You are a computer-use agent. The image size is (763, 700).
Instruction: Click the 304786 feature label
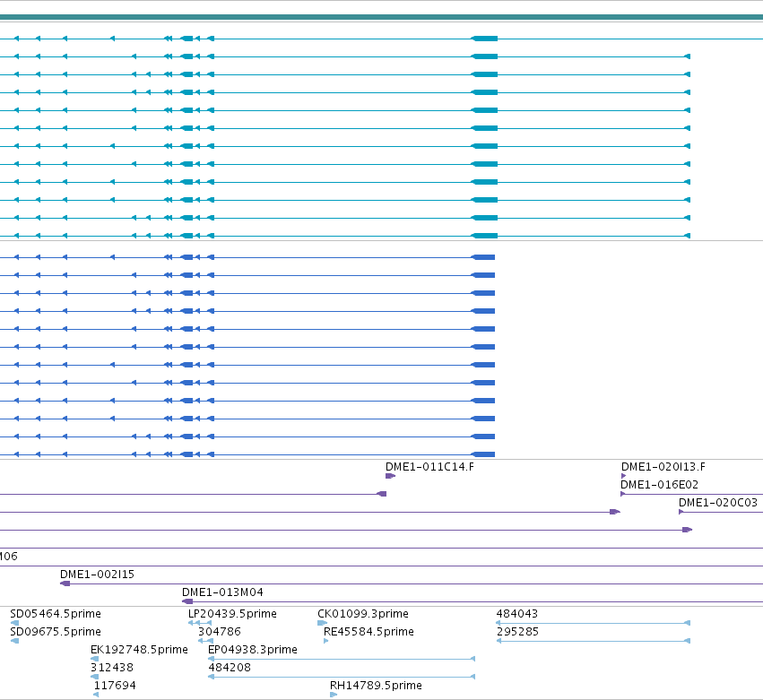point(220,631)
